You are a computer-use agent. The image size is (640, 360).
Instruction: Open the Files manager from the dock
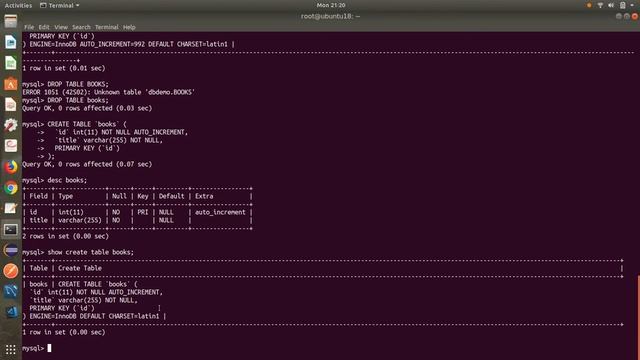point(11,21)
